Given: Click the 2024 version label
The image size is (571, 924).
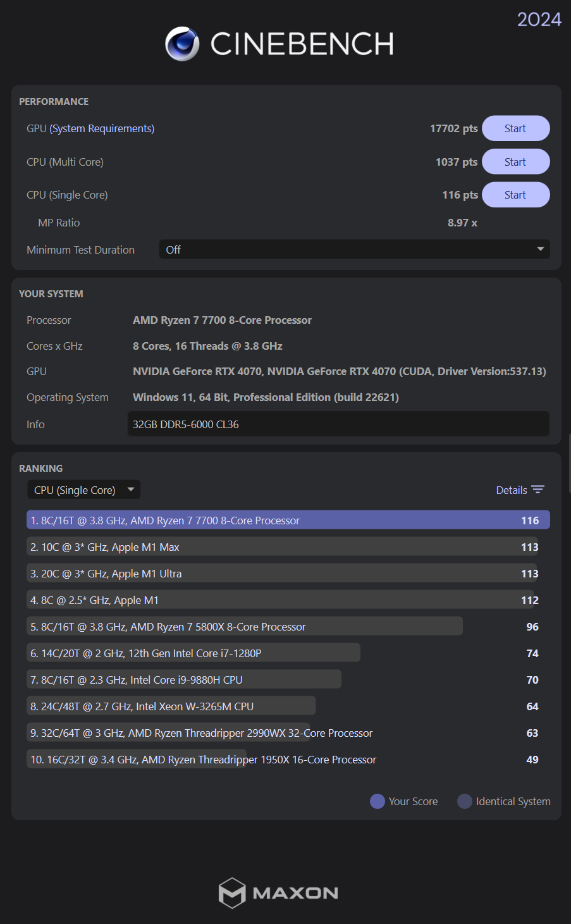Looking at the screenshot, I should (x=539, y=19).
